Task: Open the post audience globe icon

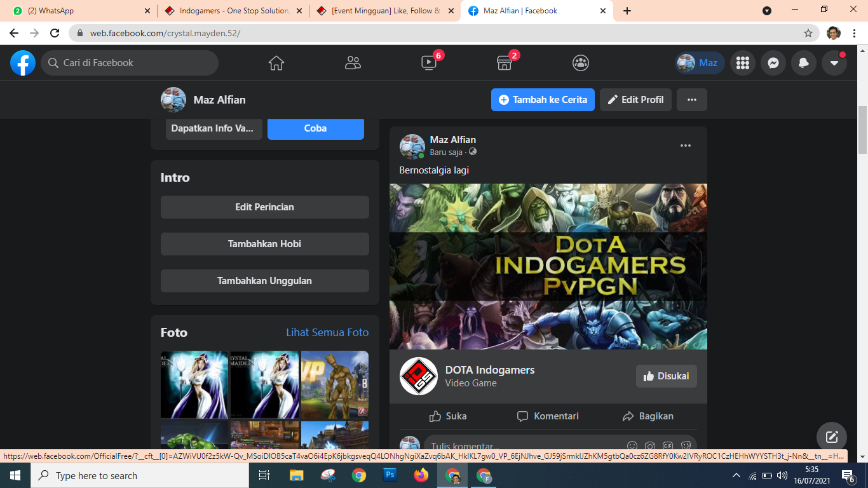Action: (473, 152)
